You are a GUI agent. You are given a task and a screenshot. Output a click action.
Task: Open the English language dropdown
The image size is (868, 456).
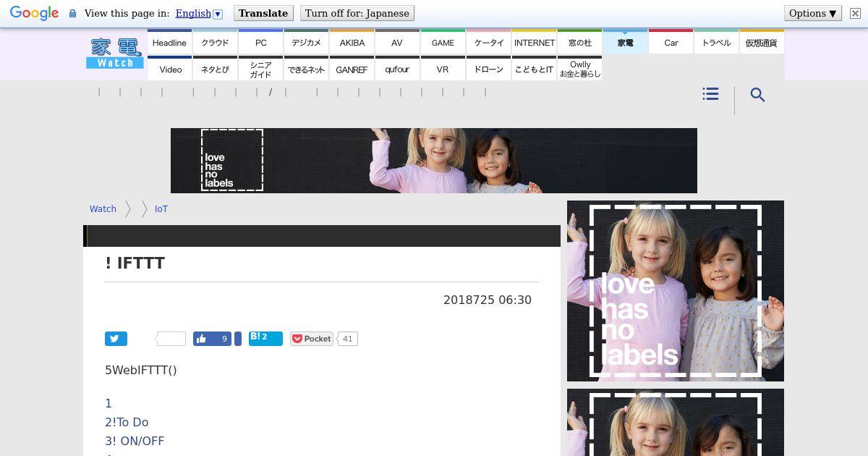point(198,13)
